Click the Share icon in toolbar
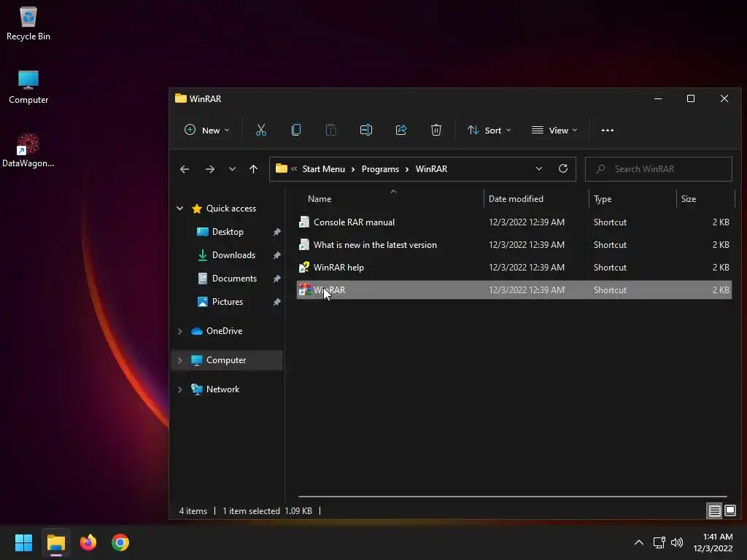Viewport: 747px width, 560px height. pyautogui.click(x=401, y=130)
